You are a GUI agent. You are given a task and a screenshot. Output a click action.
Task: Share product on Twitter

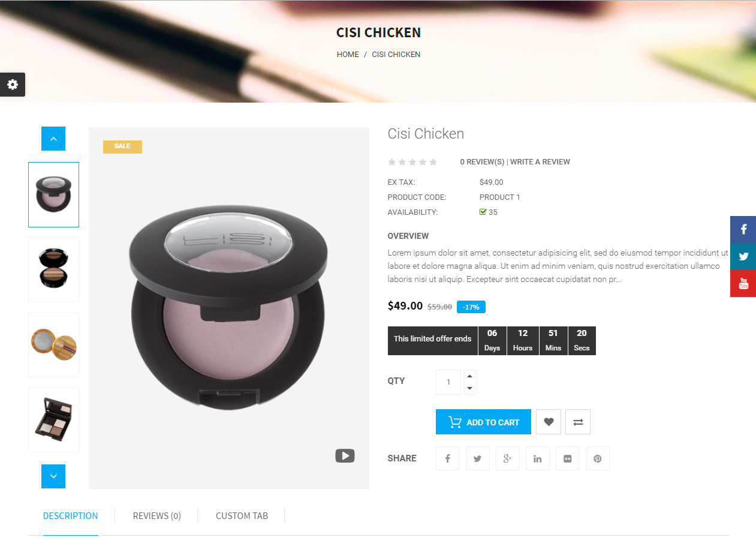[x=478, y=458]
